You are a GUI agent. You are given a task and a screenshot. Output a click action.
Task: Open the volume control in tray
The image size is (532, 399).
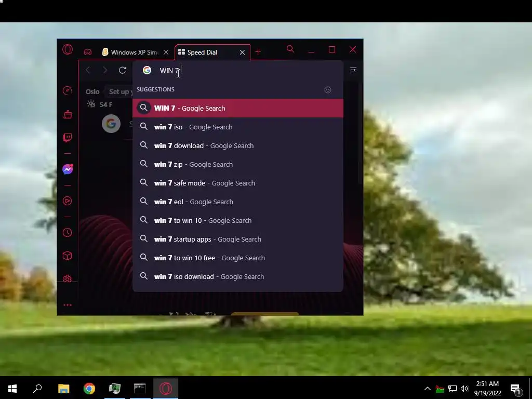(x=464, y=389)
